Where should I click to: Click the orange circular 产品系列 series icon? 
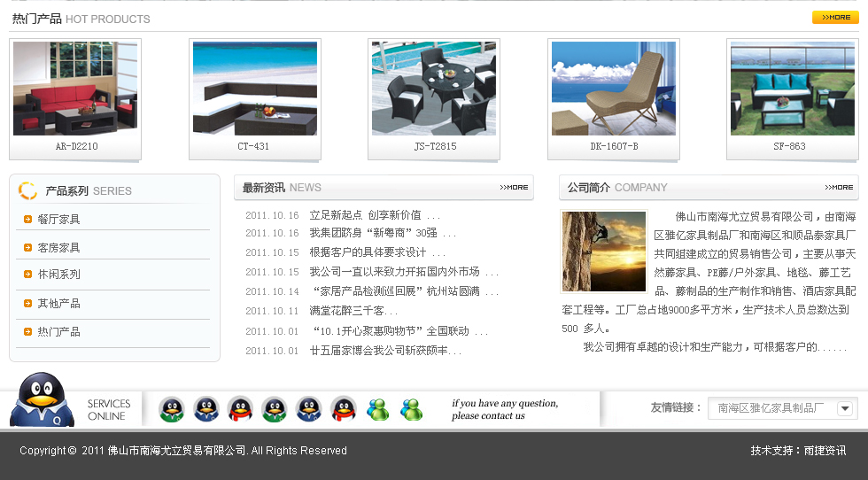tap(28, 190)
